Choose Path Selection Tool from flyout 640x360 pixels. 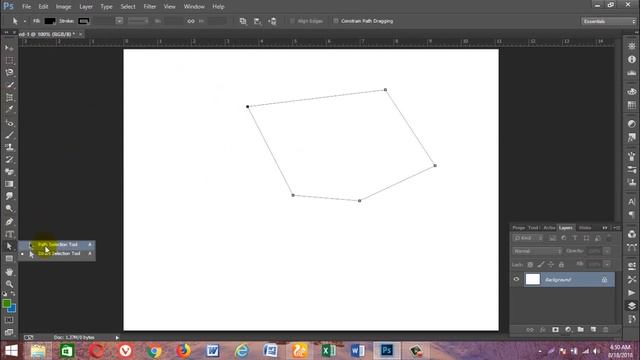[57, 244]
